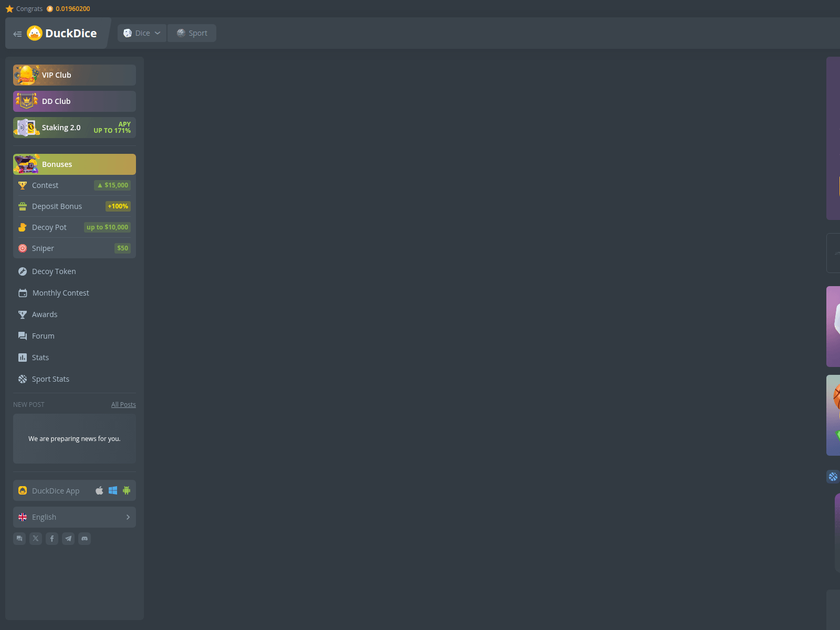Click the Sniper target icon

(x=23, y=248)
